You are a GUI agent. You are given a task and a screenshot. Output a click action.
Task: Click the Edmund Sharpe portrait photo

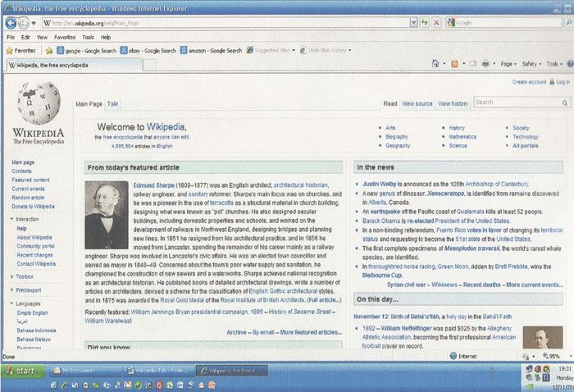click(x=107, y=215)
